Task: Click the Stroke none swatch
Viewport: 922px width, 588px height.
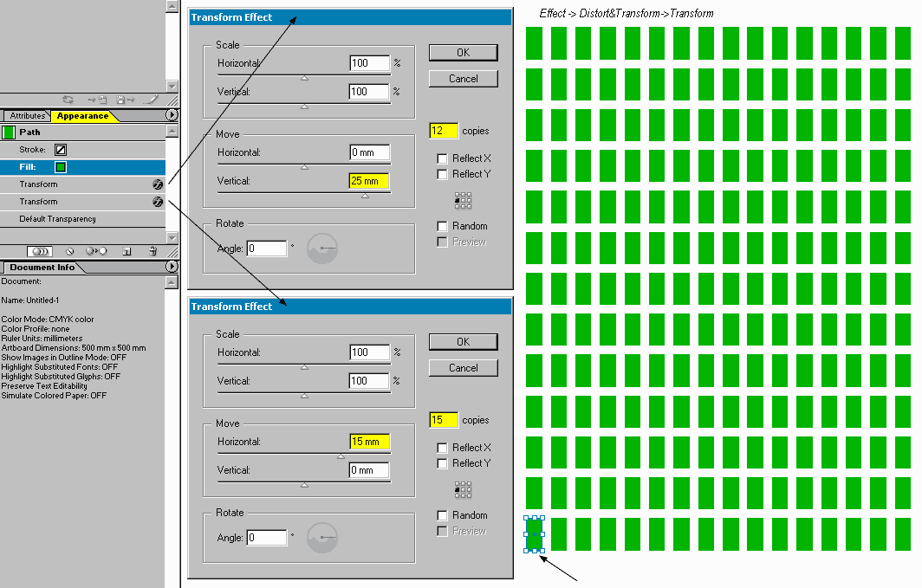Action: point(61,150)
